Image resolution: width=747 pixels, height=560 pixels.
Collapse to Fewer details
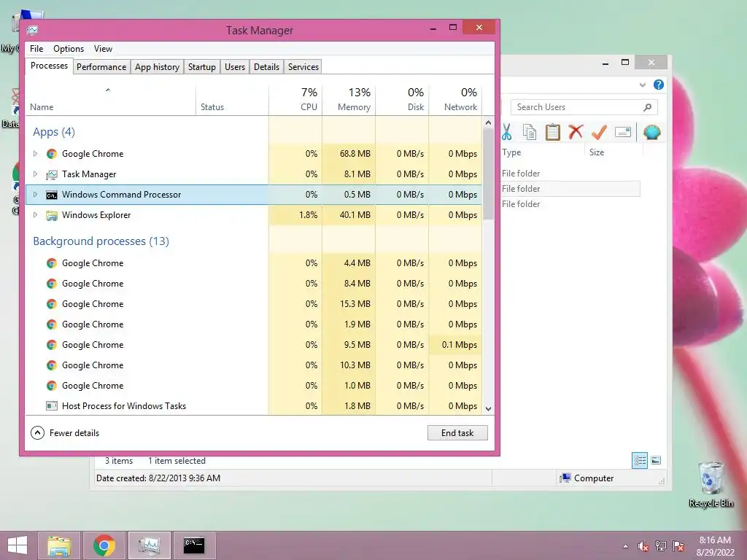(65, 433)
